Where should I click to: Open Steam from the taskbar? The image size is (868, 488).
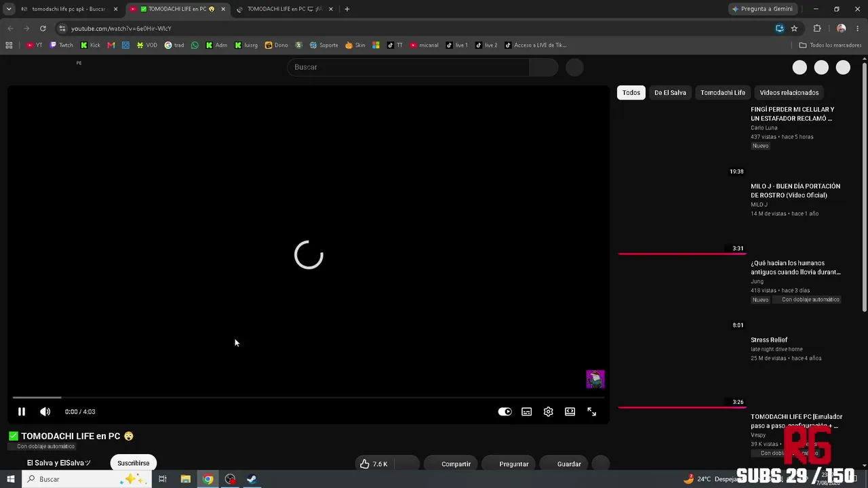coord(252,479)
